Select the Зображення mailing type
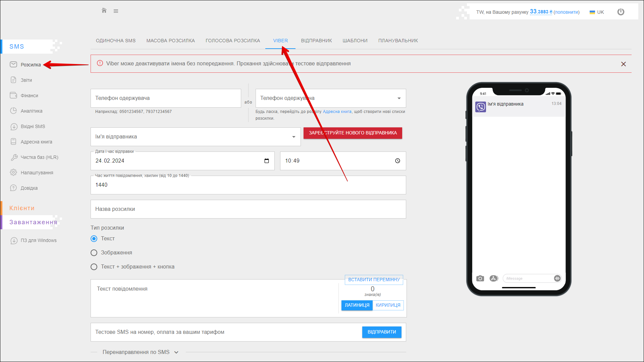This screenshot has height=362, width=644. (94, 253)
